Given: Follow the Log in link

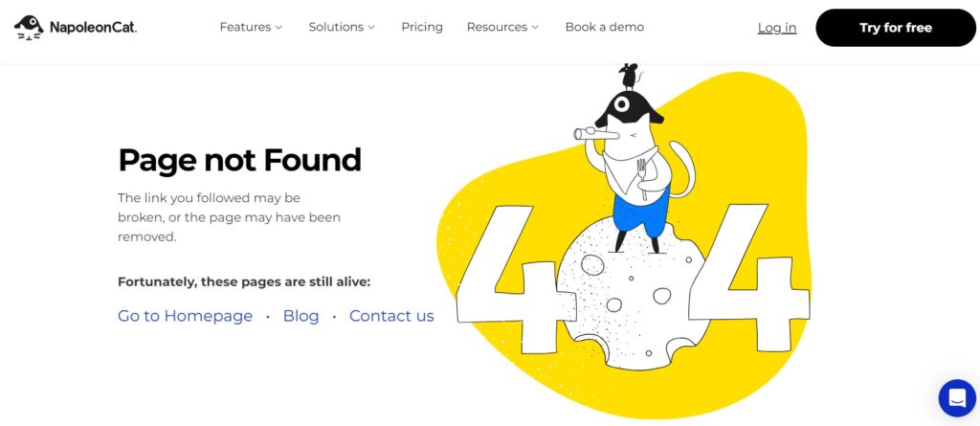Looking at the screenshot, I should coord(777,28).
